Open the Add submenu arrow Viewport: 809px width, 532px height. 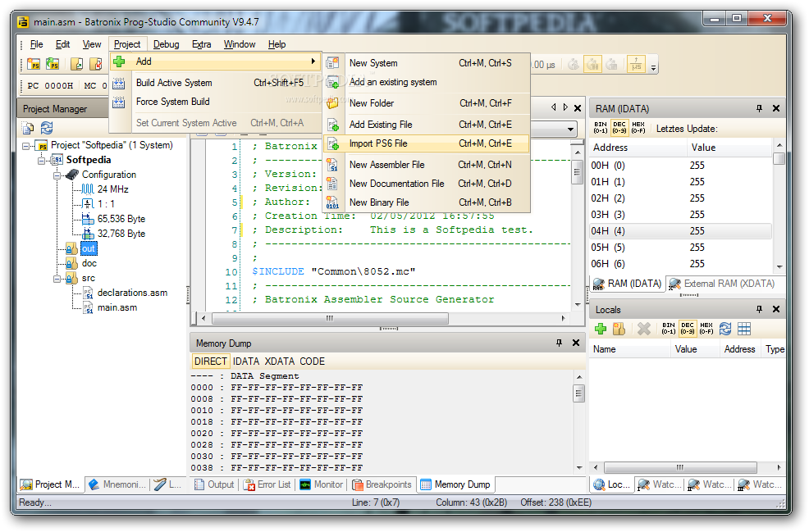[313, 61]
